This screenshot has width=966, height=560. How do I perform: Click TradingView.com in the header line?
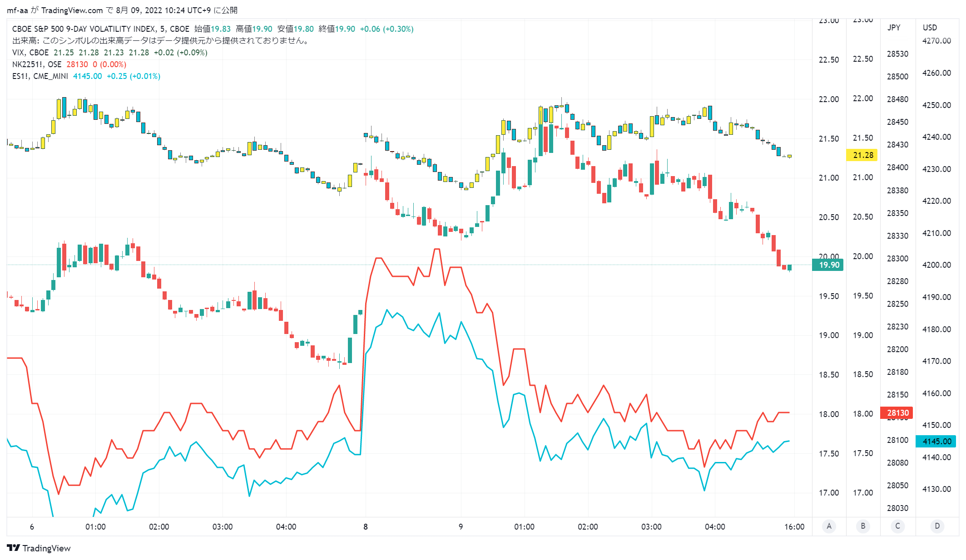pos(72,10)
